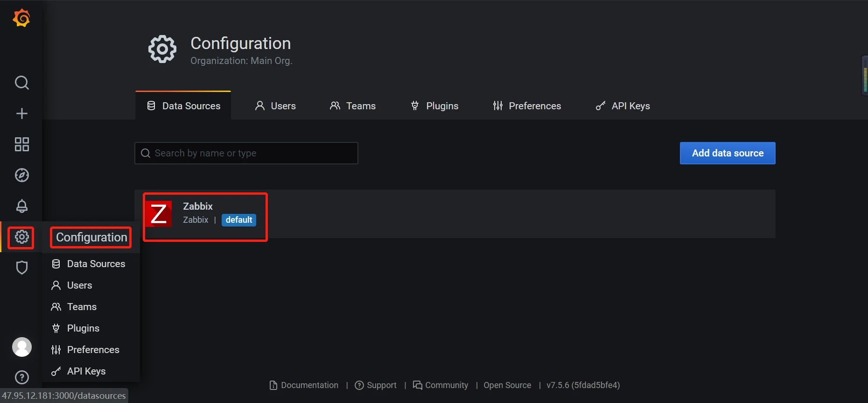This screenshot has height=403, width=868.
Task: Click the Grafana logo icon
Action: tap(21, 18)
